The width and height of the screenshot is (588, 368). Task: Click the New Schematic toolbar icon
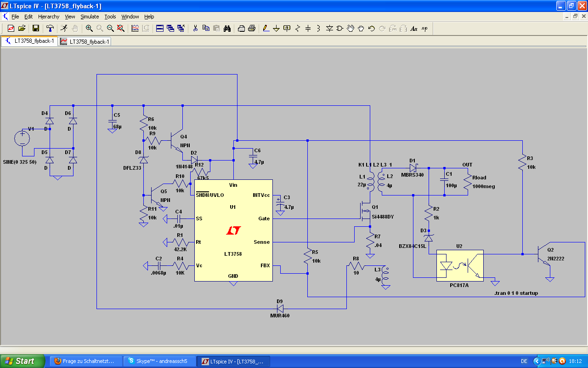tap(11, 29)
